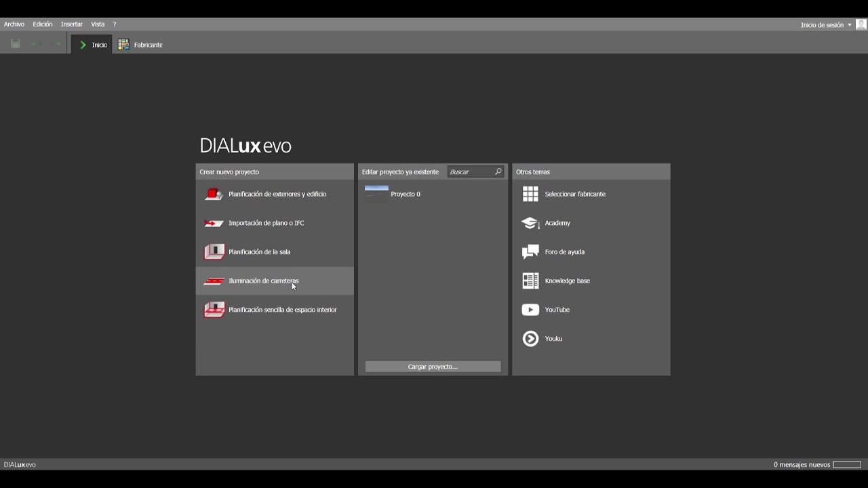Open the Archivo menu
The width and height of the screenshot is (868, 488).
pyautogui.click(x=14, y=24)
